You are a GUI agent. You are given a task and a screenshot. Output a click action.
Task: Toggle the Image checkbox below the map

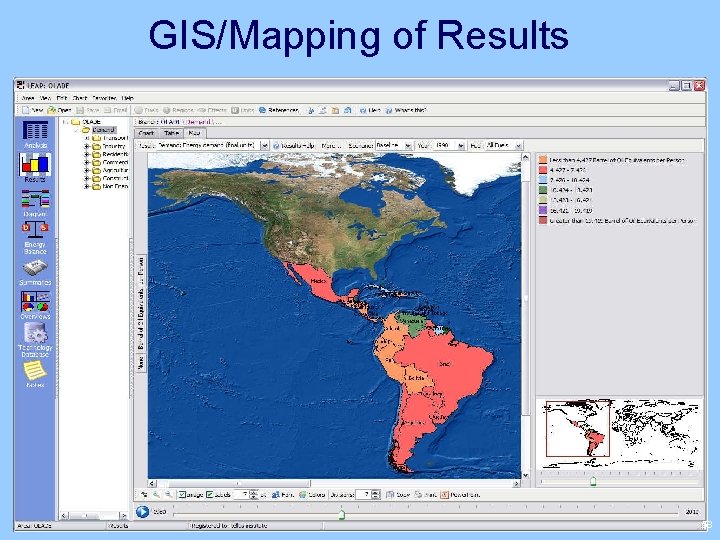[x=182, y=495]
